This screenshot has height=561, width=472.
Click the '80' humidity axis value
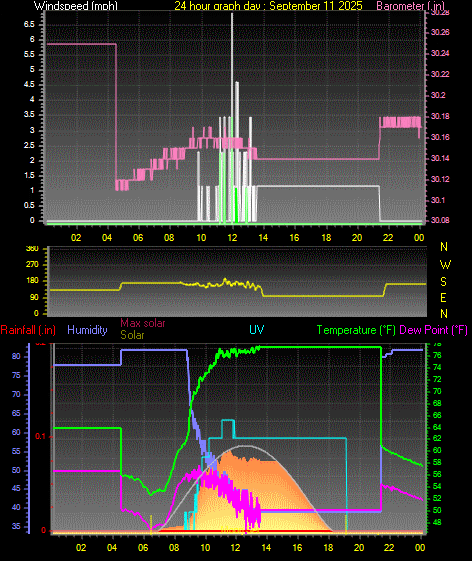[16, 356]
